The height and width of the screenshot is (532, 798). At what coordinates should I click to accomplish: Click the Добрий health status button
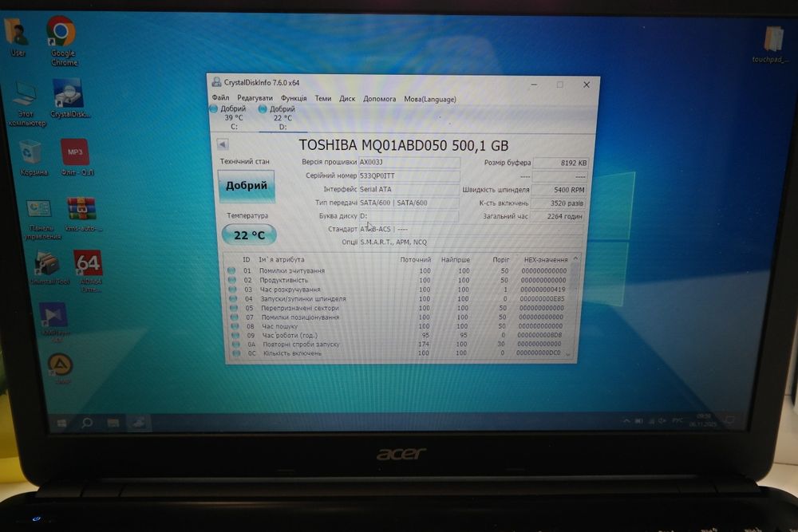pyautogui.click(x=247, y=186)
